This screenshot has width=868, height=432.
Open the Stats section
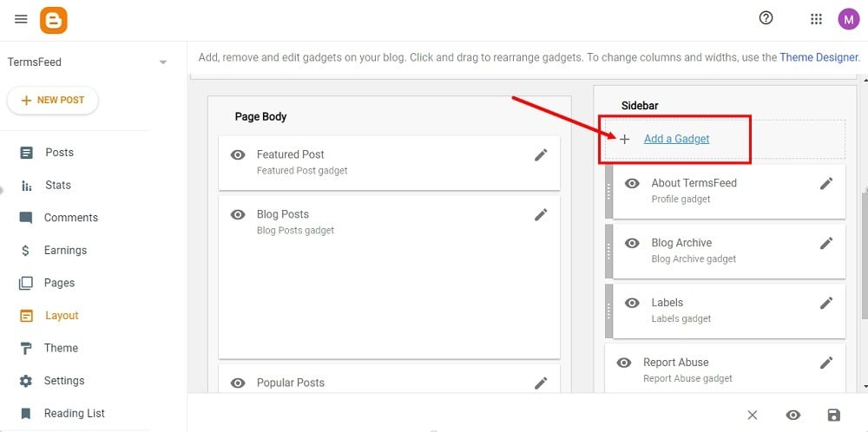(58, 186)
